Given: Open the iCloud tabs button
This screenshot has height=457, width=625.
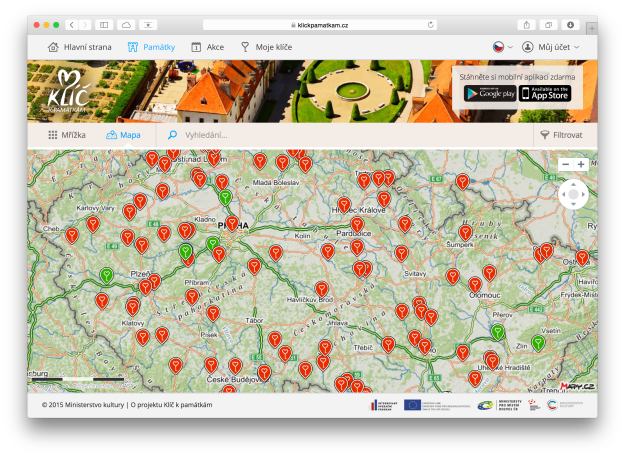Looking at the screenshot, I should (126, 25).
